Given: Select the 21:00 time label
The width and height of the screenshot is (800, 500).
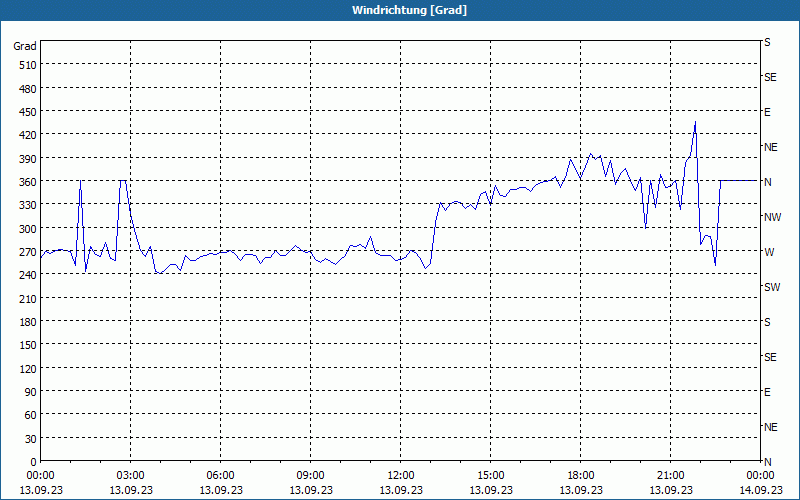Looking at the screenshot, I should (x=670, y=476).
